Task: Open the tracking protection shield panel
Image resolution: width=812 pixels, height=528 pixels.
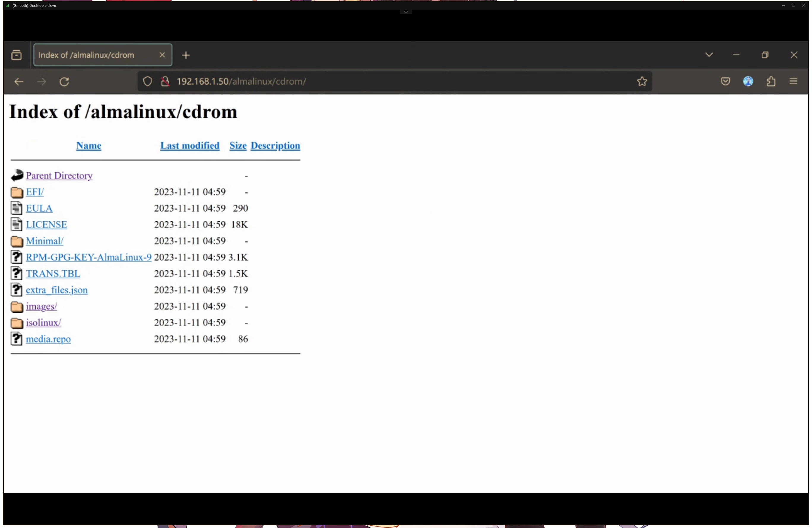Action: (x=148, y=81)
